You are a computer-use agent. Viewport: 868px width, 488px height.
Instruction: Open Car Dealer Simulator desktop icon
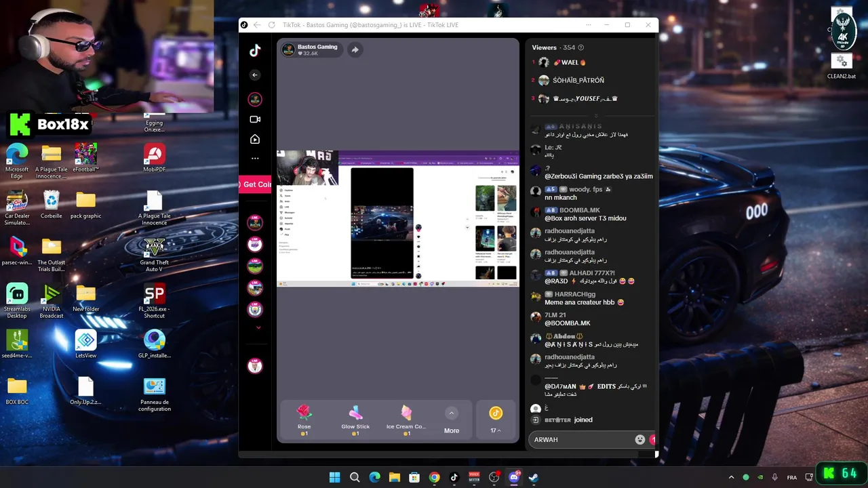point(17,208)
